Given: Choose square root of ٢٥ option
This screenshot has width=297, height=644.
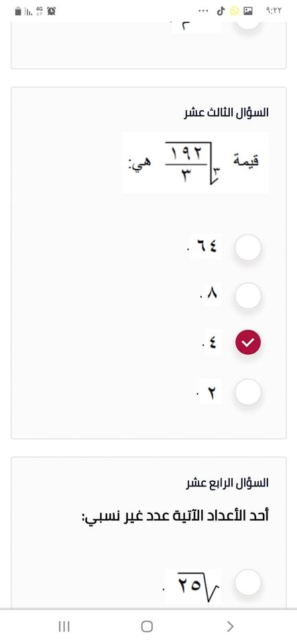Looking at the screenshot, I should point(248,582).
